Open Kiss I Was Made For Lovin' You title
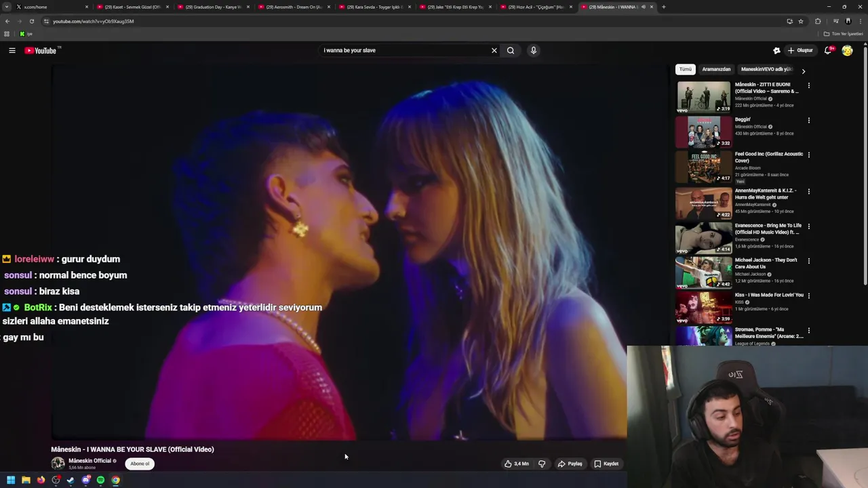The height and width of the screenshot is (488, 868). [x=769, y=295]
